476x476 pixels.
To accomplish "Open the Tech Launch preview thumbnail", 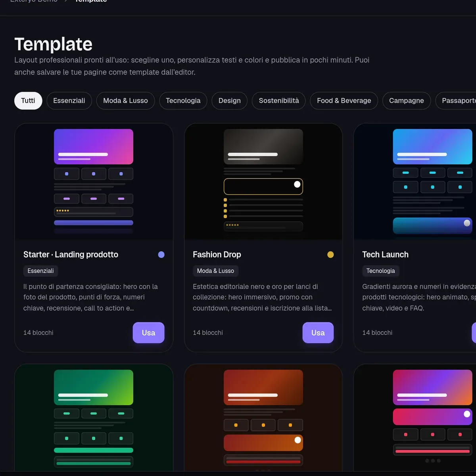I will pos(415,182).
